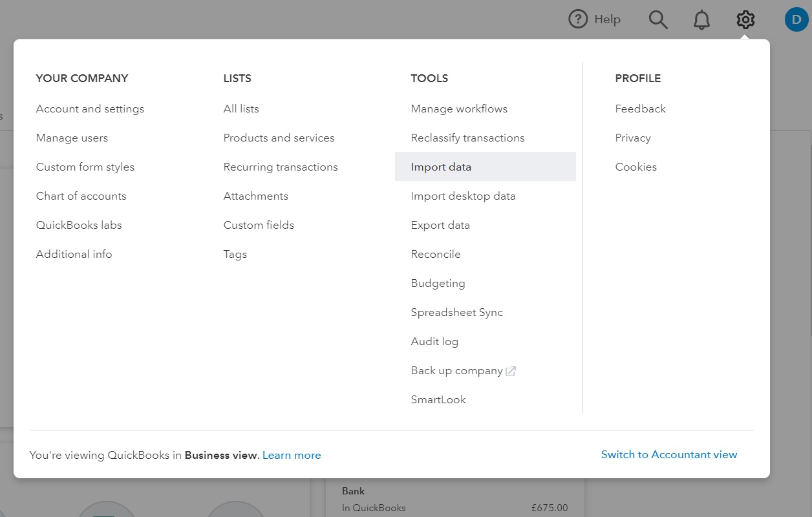Open the notifications bell icon
This screenshot has height=517, width=812.
pos(701,19)
